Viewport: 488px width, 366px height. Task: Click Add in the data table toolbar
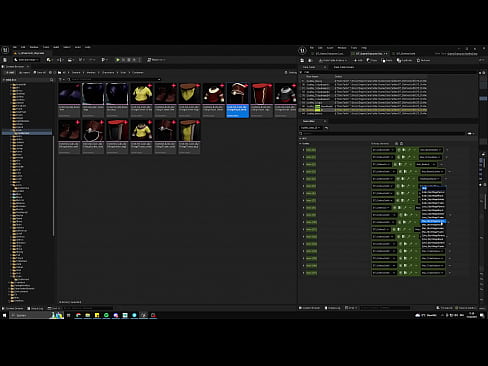pos(358,60)
